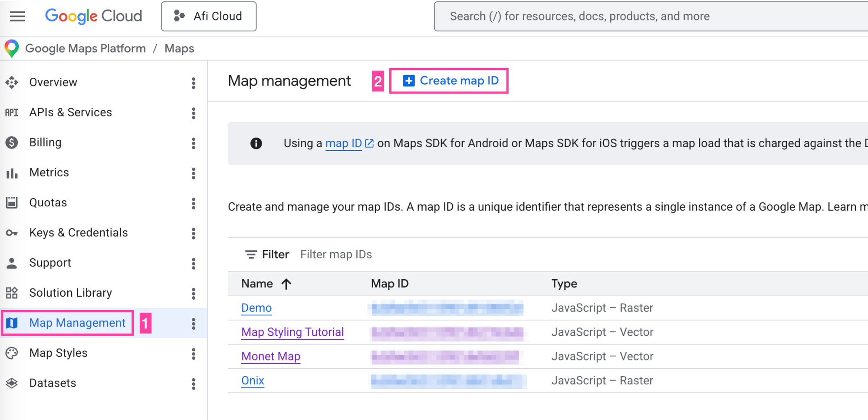Screen dimensions: 868x420
Task: Open the Overview menu item
Action: (x=53, y=82)
